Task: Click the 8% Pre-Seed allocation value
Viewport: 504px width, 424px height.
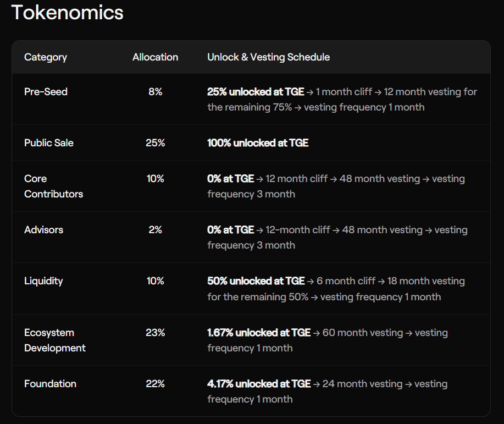Action: point(155,92)
